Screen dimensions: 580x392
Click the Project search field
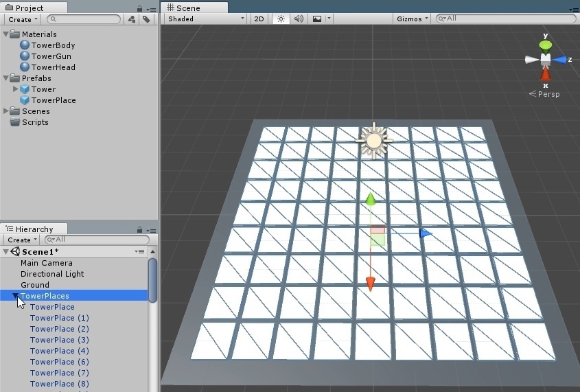(x=84, y=19)
